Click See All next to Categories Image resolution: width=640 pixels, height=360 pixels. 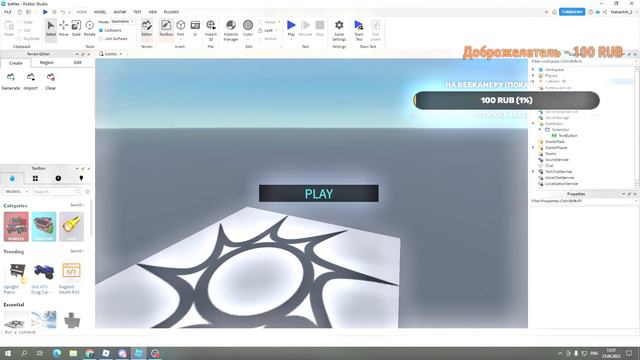coord(76,205)
